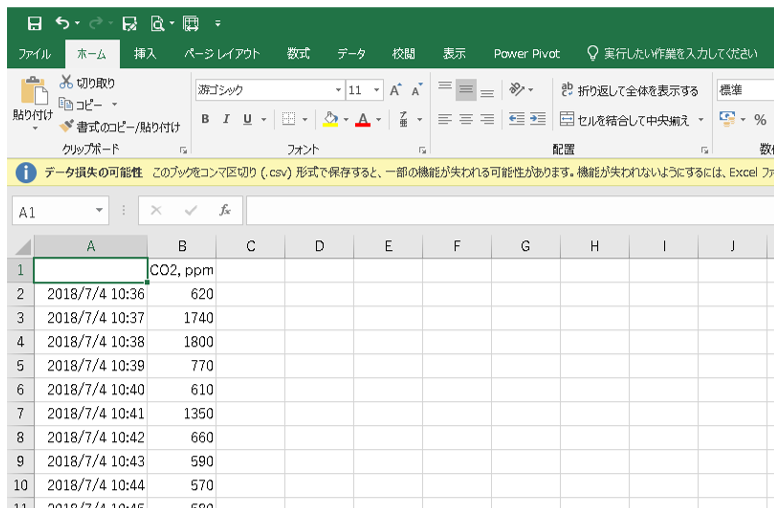
Task: Switch to Page Layout (ページレイアウト) tab
Action: point(222,54)
